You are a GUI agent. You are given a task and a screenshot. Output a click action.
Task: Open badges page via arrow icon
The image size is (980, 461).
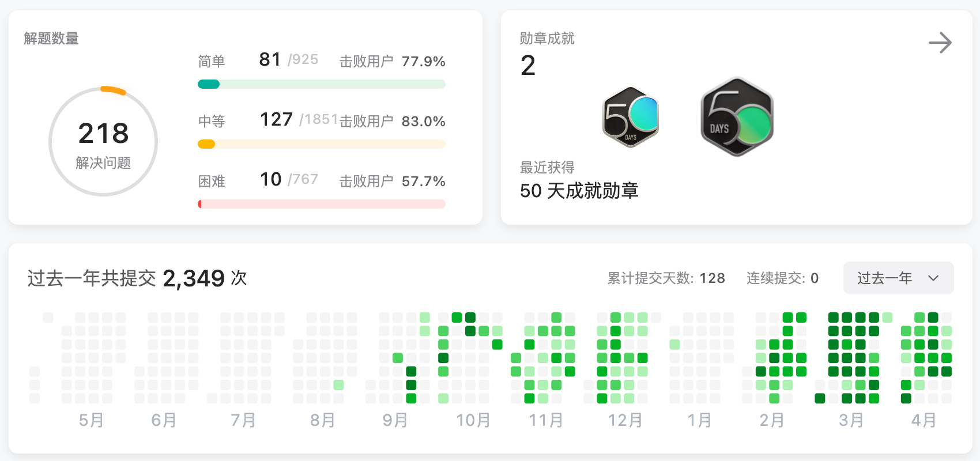[940, 43]
